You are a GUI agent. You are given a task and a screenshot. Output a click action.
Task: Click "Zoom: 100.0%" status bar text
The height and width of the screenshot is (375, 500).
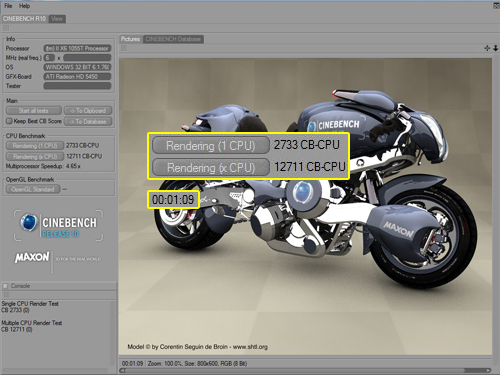point(164,363)
